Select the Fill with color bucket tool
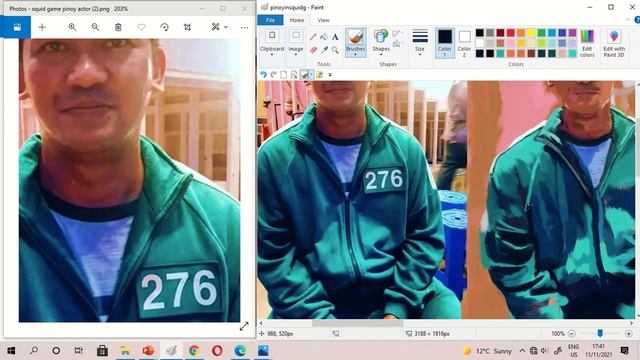The height and width of the screenshot is (360, 640). click(x=324, y=37)
